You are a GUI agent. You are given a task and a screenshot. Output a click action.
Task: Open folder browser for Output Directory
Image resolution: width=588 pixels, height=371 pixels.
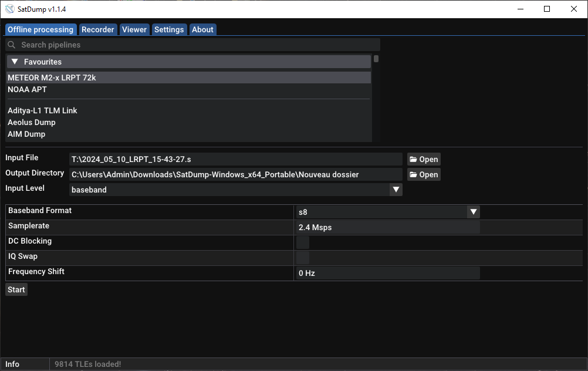424,174
